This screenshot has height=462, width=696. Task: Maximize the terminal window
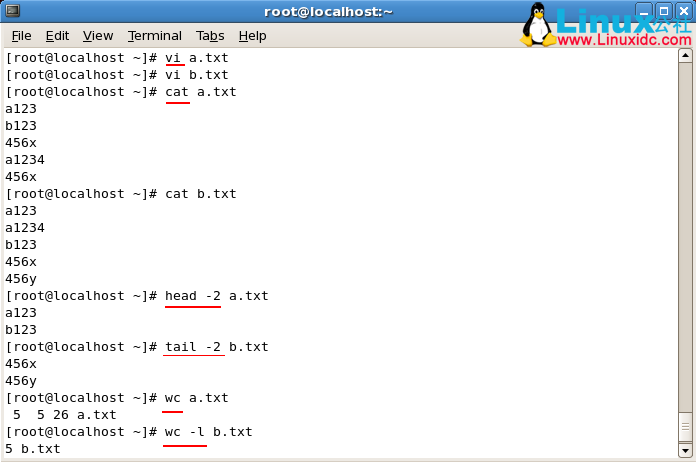664,11
